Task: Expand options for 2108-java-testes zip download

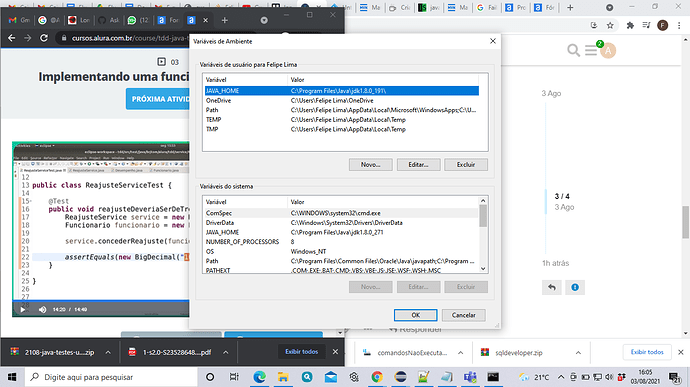Action: click(108, 352)
